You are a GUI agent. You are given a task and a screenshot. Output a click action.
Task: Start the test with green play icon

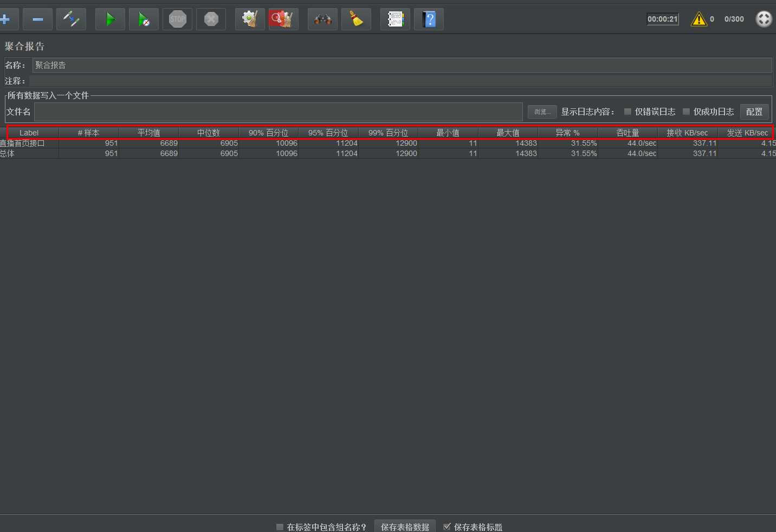pyautogui.click(x=111, y=20)
